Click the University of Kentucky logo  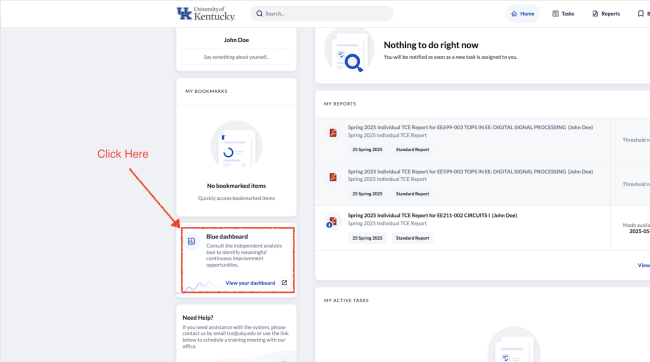point(206,14)
